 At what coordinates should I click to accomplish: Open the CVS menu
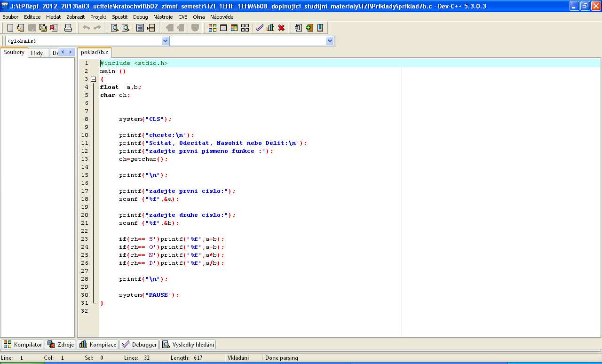(183, 17)
